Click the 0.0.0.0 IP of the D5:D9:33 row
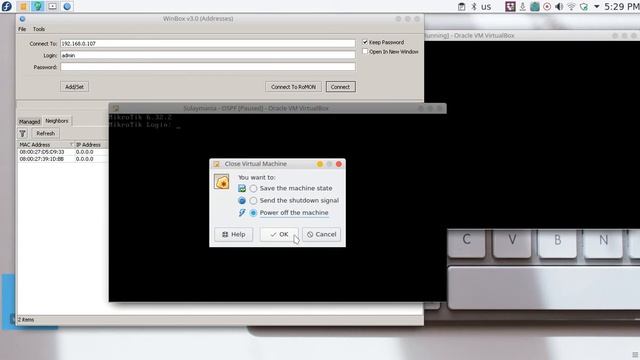640x360 pixels. (x=84, y=152)
